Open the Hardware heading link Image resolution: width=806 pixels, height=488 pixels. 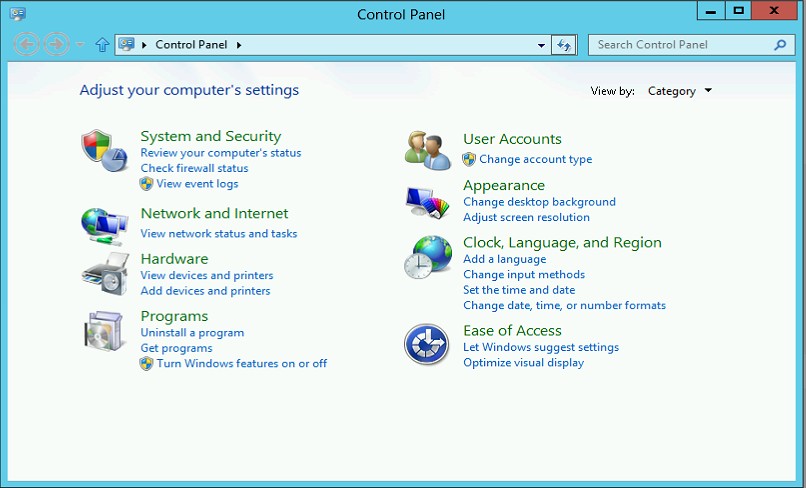point(174,259)
